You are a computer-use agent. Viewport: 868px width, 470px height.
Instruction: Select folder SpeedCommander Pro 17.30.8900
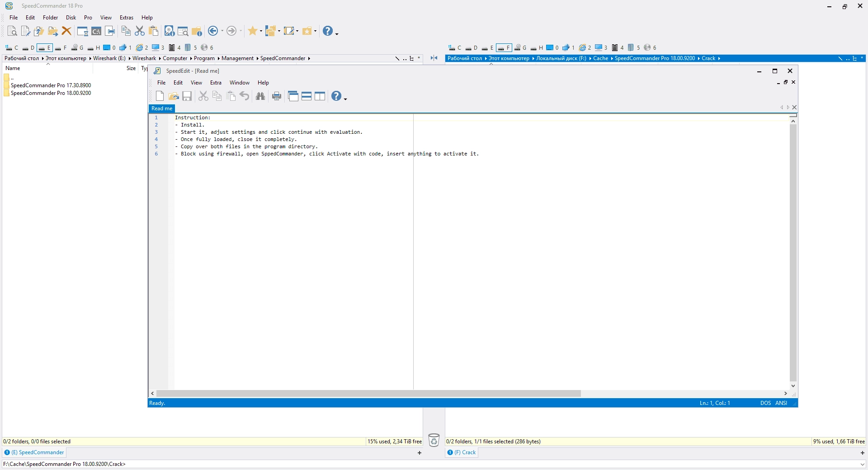[51, 85]
